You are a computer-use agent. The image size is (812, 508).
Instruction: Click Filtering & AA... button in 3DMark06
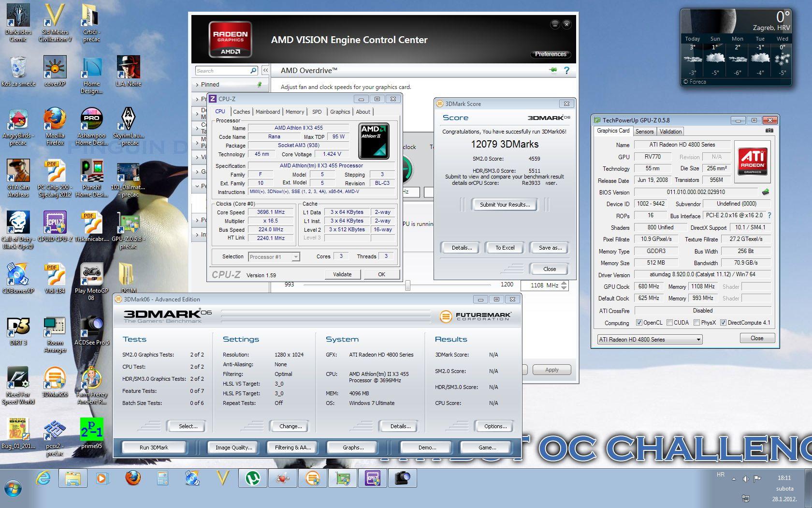293,448
